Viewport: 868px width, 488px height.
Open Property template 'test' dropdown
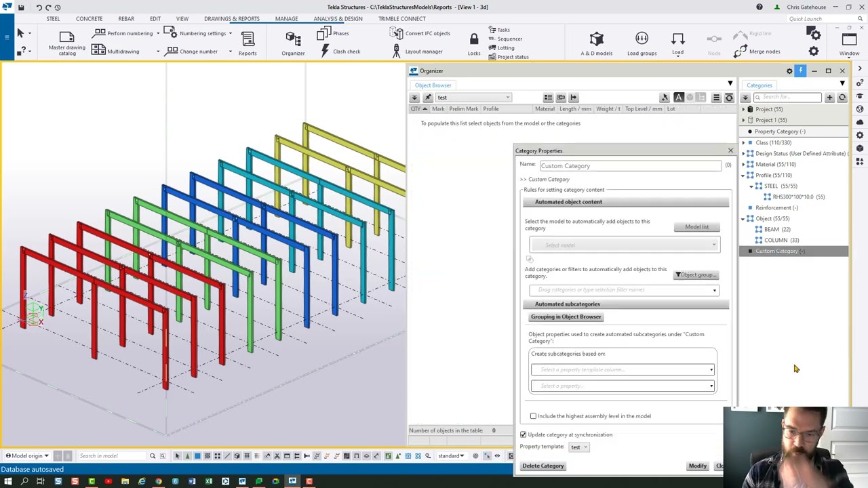tap(579, 447)
